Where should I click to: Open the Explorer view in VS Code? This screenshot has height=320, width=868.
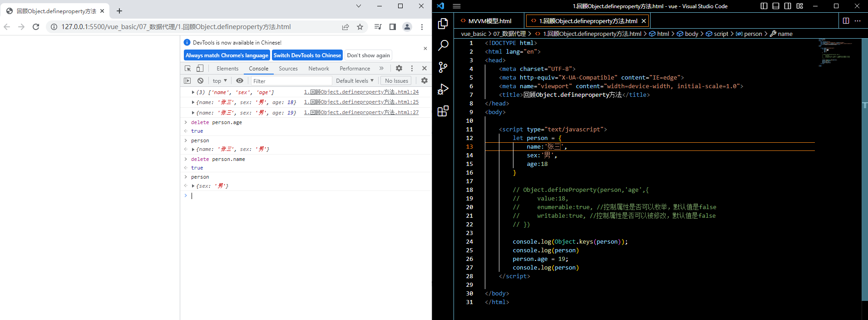click(443, 24)
